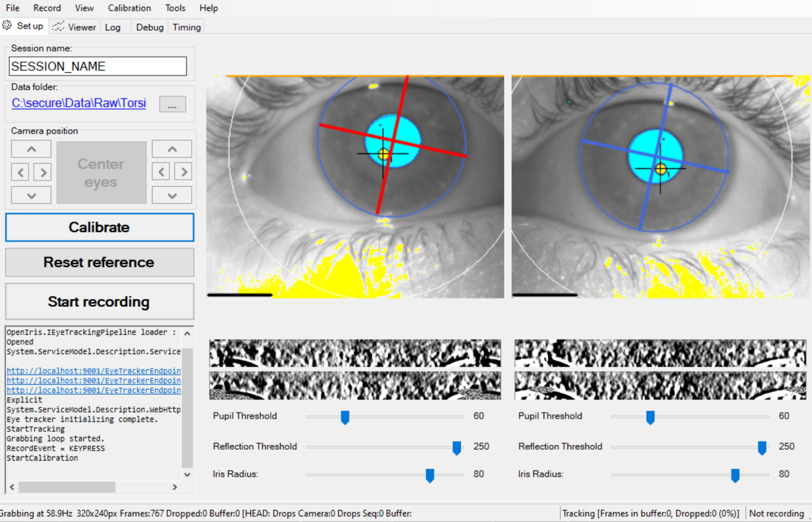
Task: Start recording the eye tracking session
Action: pyautogui.click(x=99, y=302)
